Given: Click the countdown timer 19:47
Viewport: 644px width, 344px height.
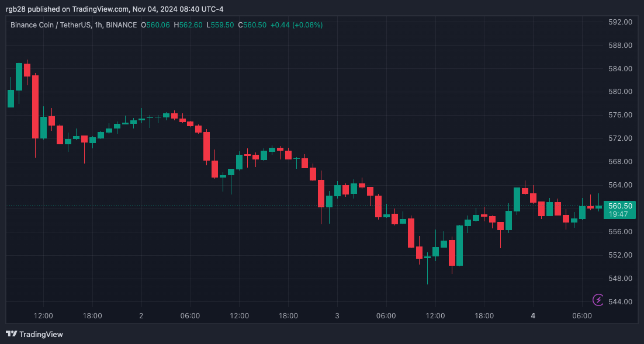Looking at the screenshot, I should point(619,215).
